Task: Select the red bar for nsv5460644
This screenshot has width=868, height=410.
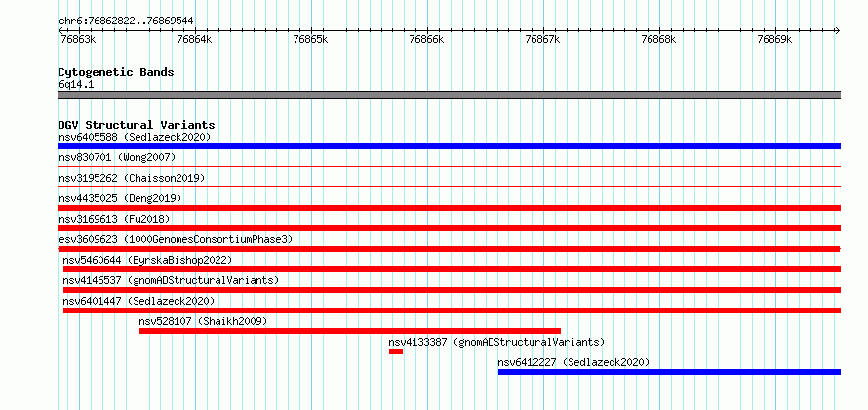Action: [x=452, y=269]
